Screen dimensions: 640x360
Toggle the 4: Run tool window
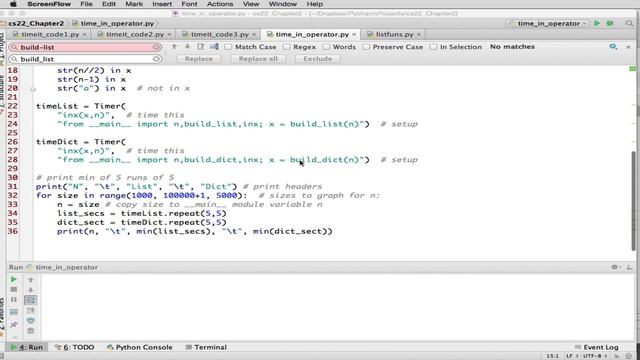27,347
